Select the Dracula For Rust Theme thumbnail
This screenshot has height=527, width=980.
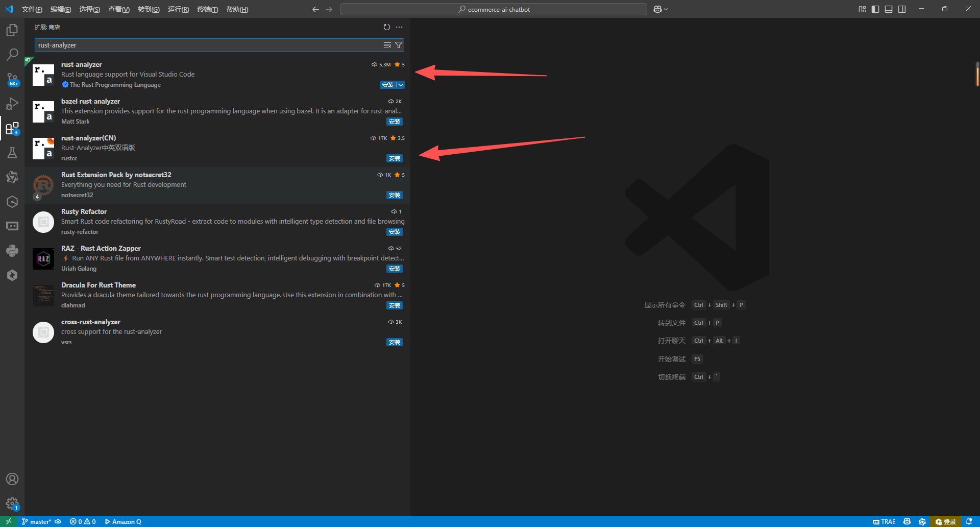(43, 296)
